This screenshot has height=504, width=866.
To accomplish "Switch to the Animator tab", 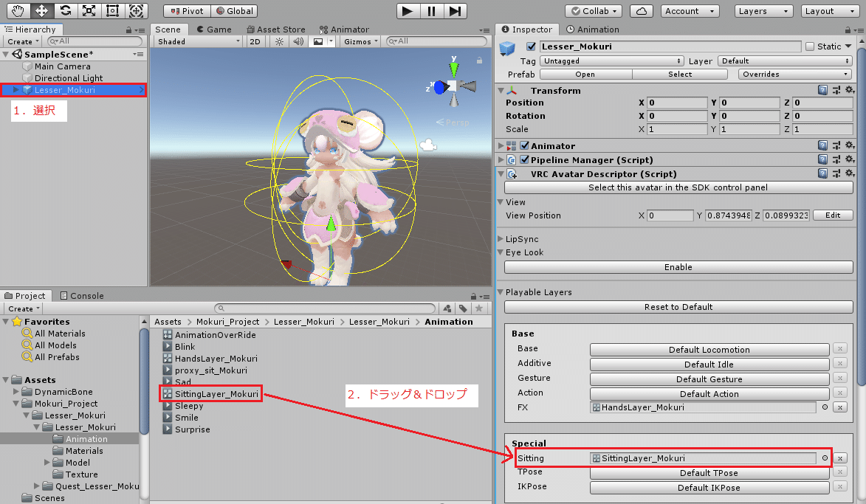I will coord(344,30).
